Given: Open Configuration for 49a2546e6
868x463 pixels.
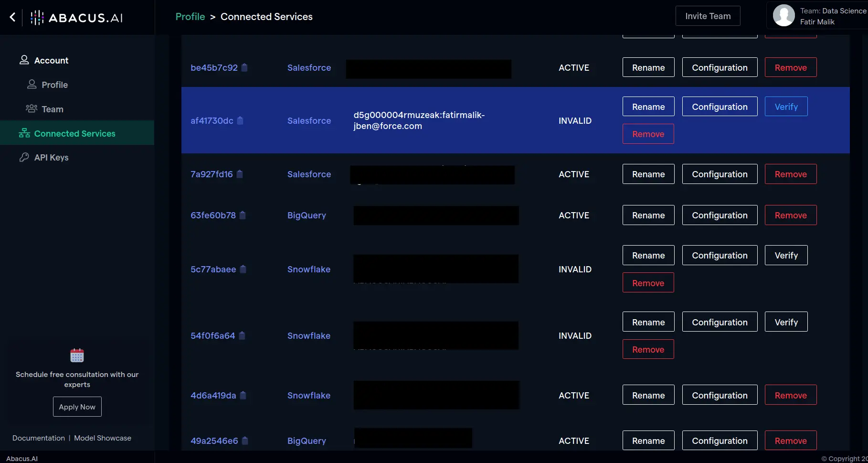Looking at the screenshot, I should coord(720,441).
